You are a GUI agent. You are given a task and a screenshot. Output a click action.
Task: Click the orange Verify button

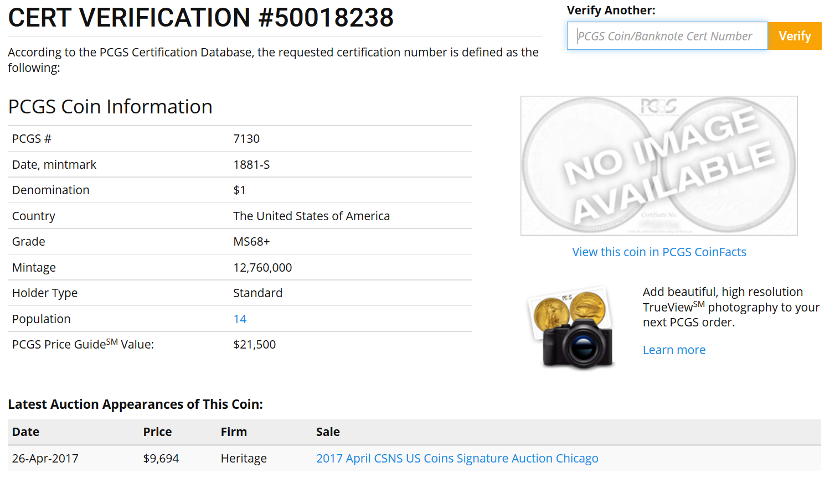794,36
